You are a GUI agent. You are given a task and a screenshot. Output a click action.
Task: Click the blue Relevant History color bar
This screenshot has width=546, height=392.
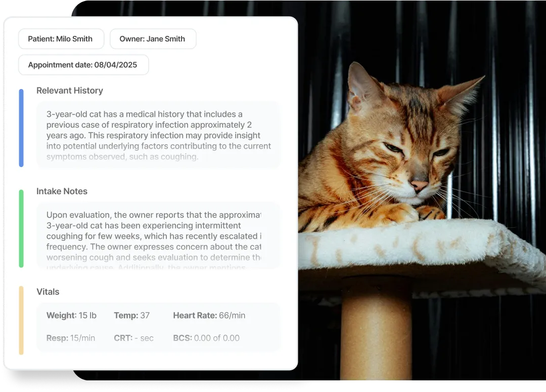click(x=21, y=128)
